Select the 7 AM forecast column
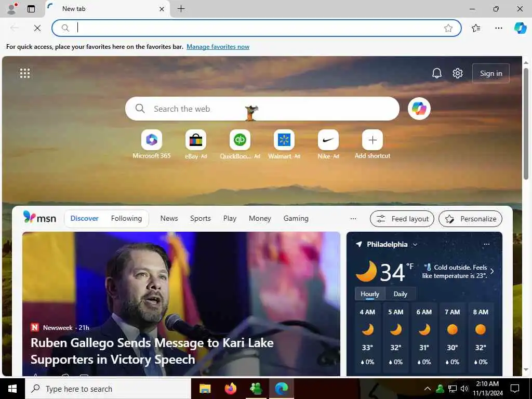Screen dimensions: 532x399 [x=453, y=338]
